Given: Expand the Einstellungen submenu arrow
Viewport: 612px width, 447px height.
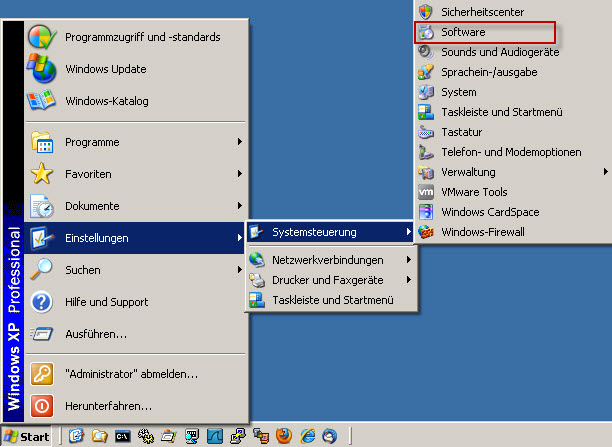Looking at the screenshot, I should coord(240,238).
